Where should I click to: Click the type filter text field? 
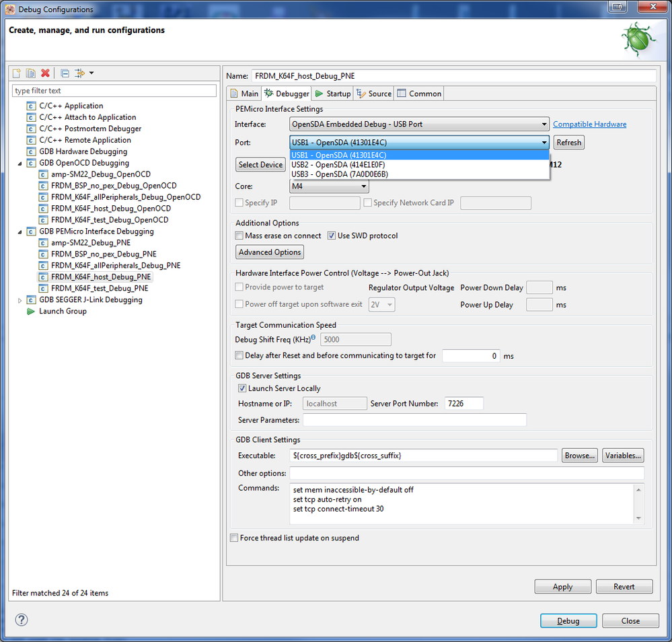(114, 91)
